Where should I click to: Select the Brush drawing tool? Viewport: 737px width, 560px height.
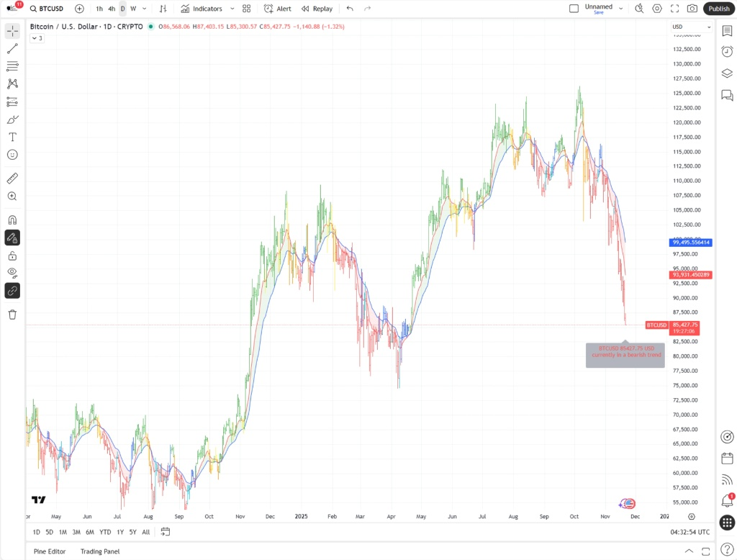[12, 119]
